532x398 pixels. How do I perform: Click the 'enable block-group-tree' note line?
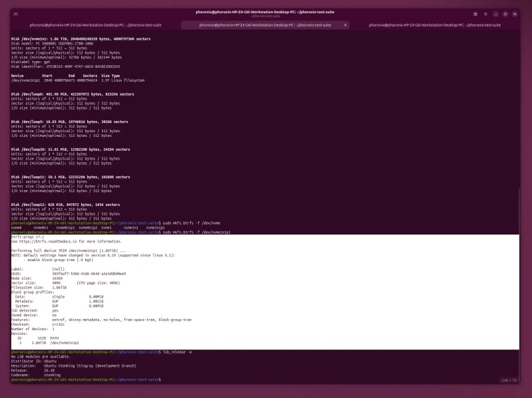point(58,260)
